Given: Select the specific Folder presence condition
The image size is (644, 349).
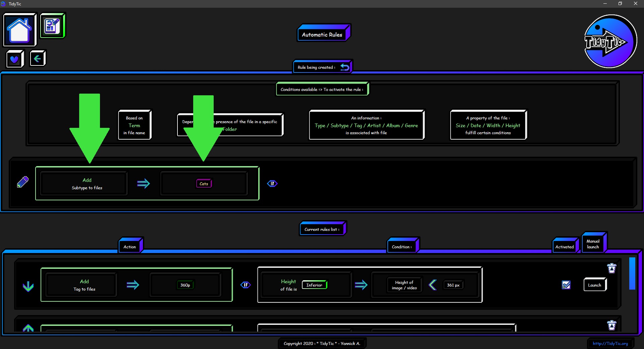Looking at the screenshot, I should point(230,125).
